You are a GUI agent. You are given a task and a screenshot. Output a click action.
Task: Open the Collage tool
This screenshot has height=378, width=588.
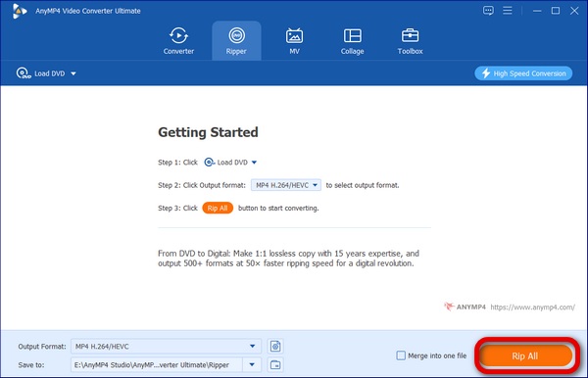coord(352,41)
